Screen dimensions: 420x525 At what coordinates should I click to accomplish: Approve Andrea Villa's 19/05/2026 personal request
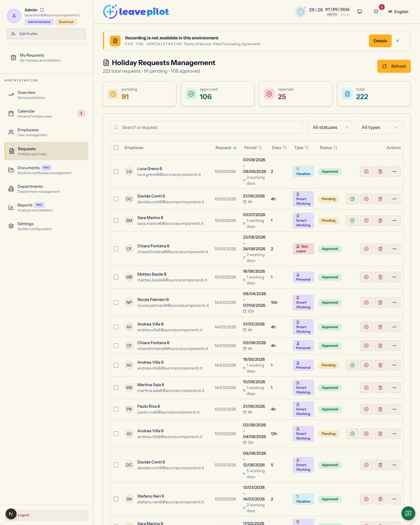pos(352,365)
